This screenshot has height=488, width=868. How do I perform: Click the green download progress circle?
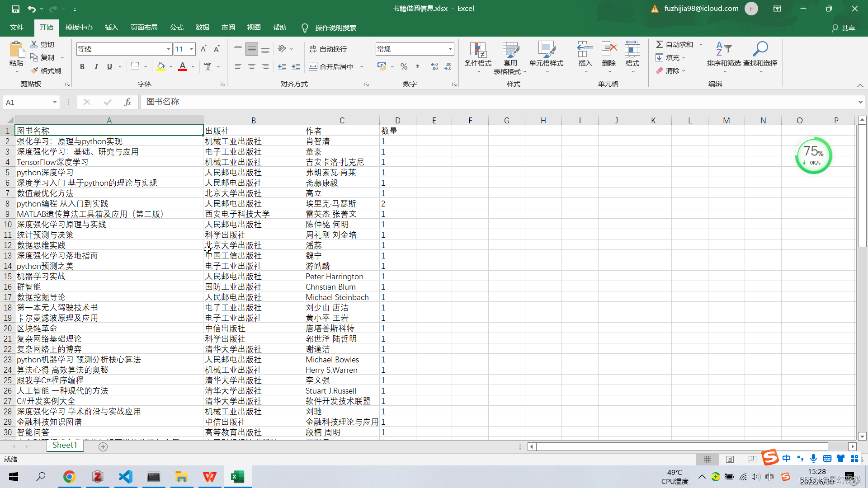tap(813, 155)
